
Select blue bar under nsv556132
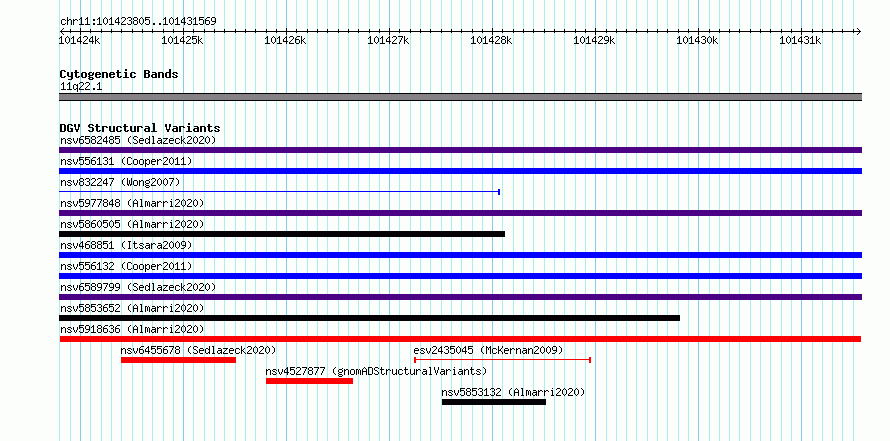460,276
